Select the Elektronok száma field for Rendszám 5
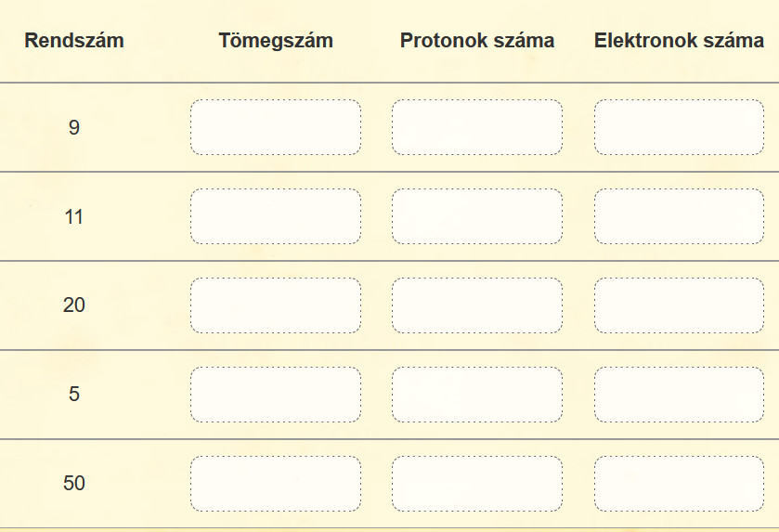The width and height of the screenshot is (779, 532). (x=679, y=395)
